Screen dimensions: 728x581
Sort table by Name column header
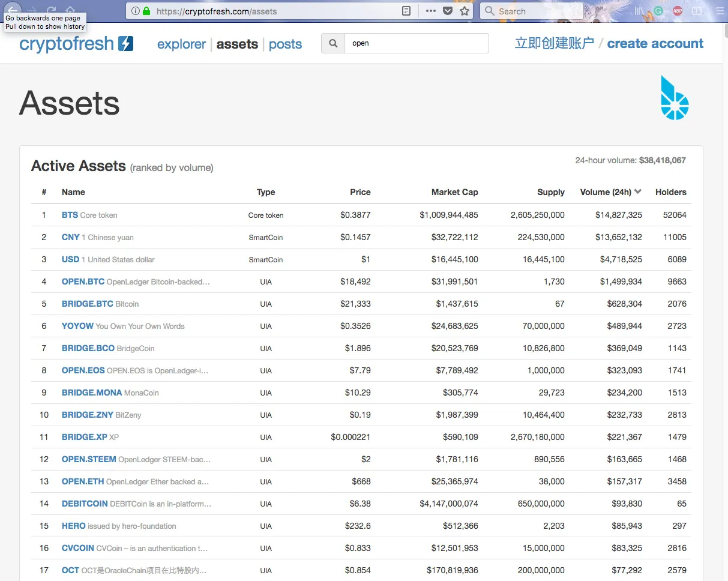(x=73, y=192)
